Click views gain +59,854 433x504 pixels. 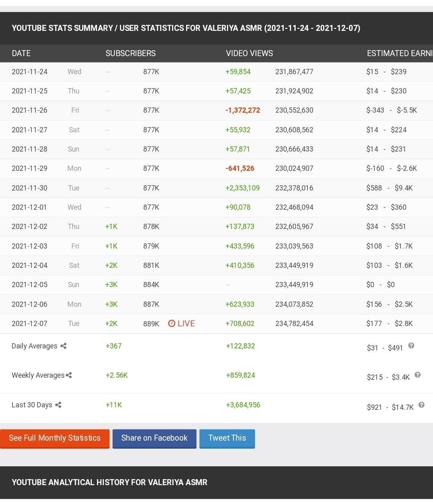238,72
